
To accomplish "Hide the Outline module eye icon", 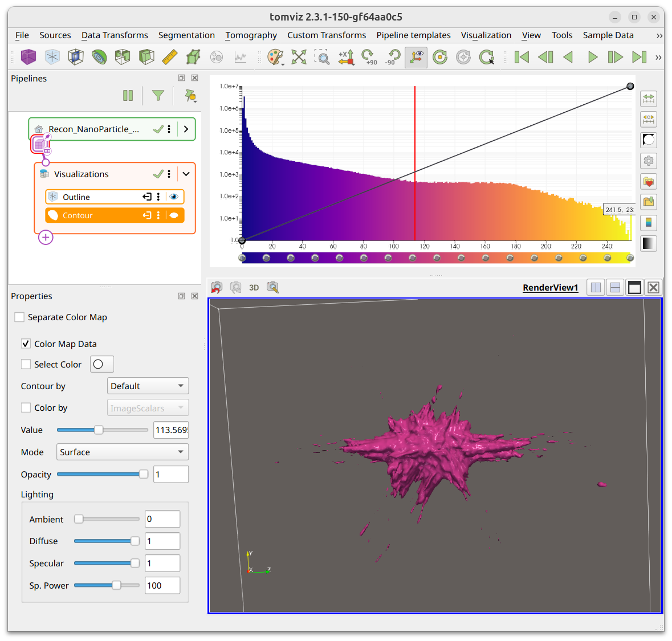I will [x=174, y=197].
